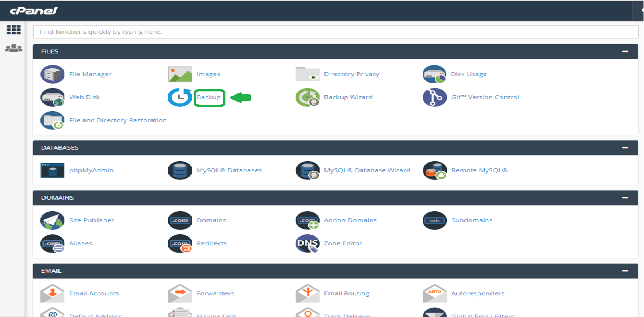Collapse the Databases section
644x317 pixels.
pyautogui.click(x=625, y=148)
